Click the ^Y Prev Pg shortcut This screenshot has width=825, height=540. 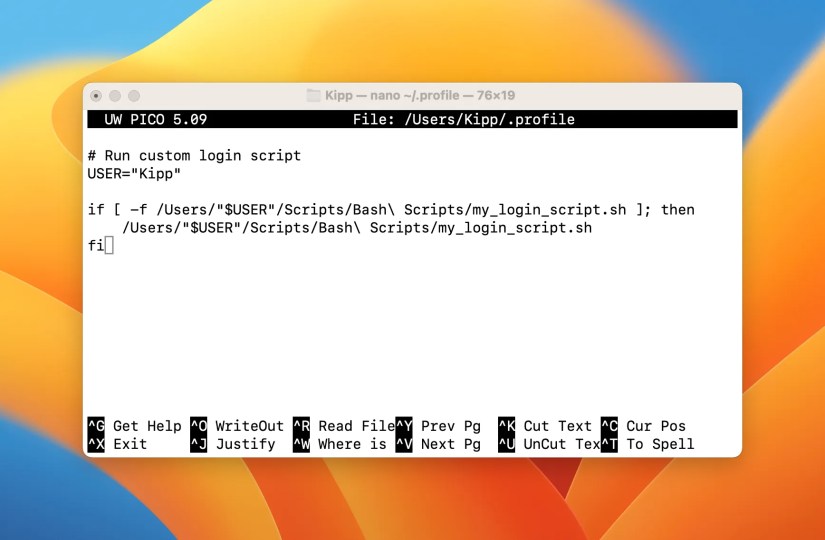(x=438, y=426)
